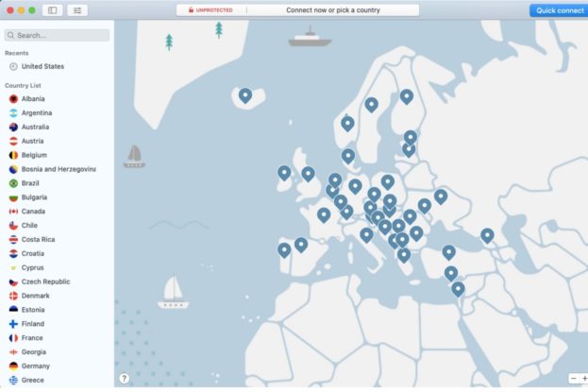The height and width of the screenshot is (392, 588).
Task: Select the Cyprus map pin
Action: (x=451, y=273)
